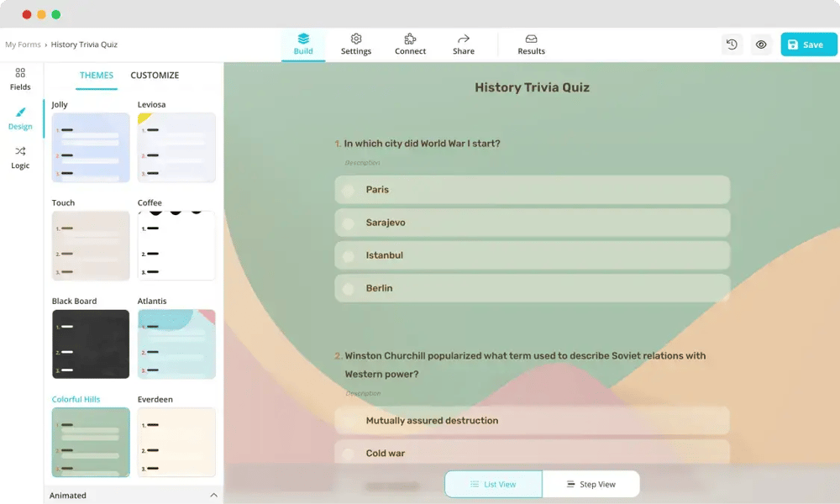
Task: Choose Sarajevo as the answer
Action: pyautogui.click(x=348, y=223)
